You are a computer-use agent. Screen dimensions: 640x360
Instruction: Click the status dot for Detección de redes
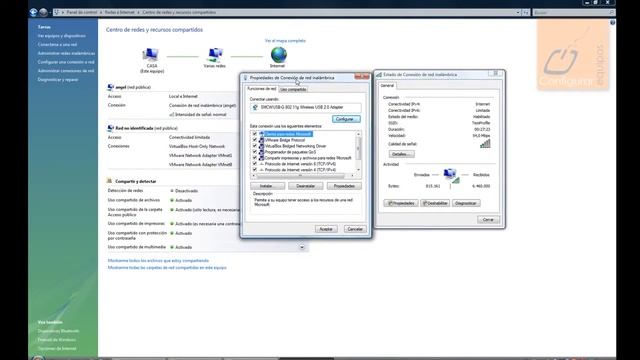(x=172, y=191)
